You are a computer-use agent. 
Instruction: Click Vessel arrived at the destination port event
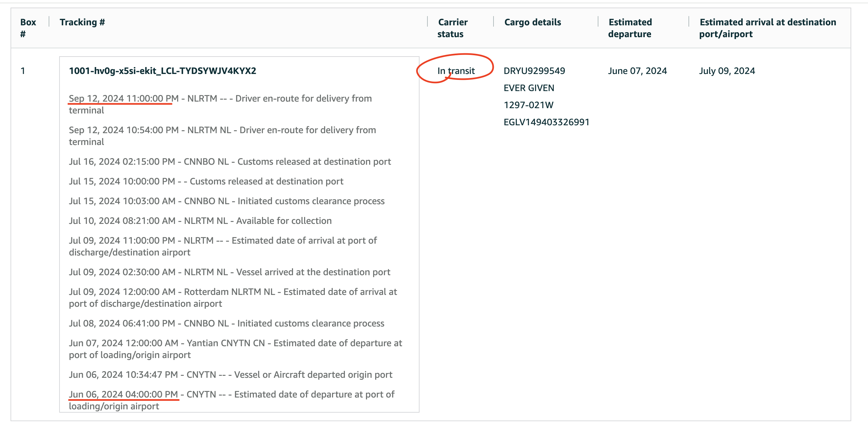[229, 272]
